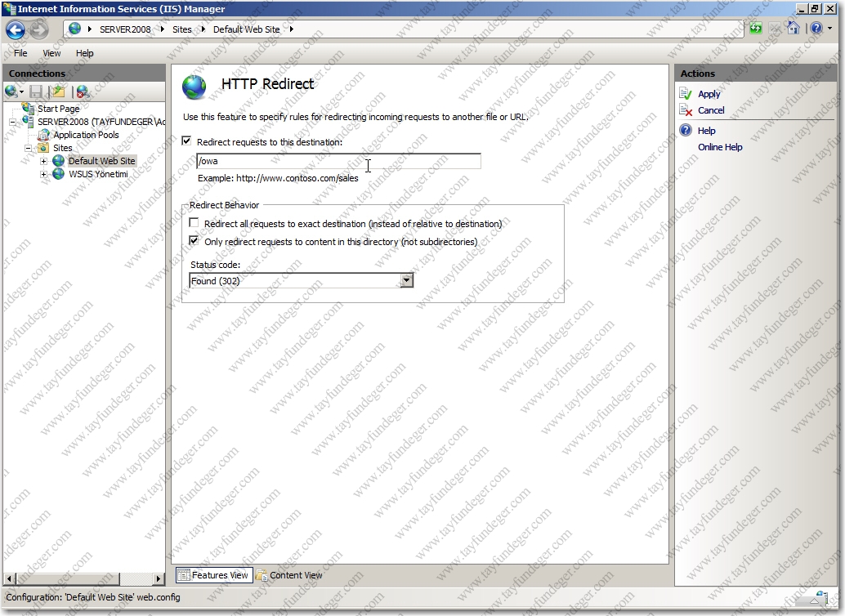Switch to Content View tab

(x=289, y=575)
